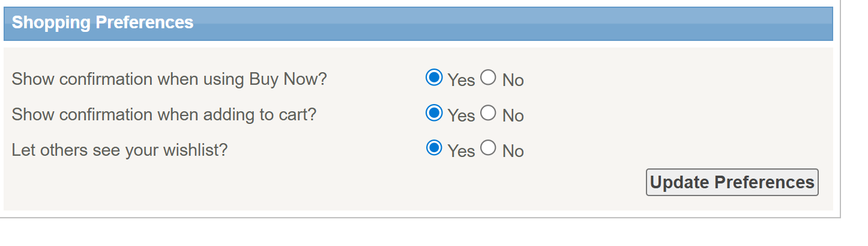Click the Update Preferences button

coord(732,182)
